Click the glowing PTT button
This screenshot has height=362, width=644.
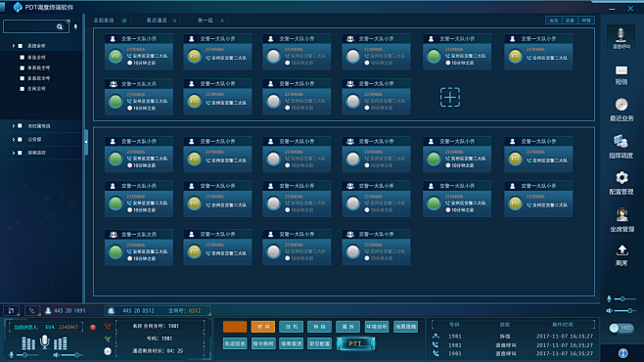point(355,343)
